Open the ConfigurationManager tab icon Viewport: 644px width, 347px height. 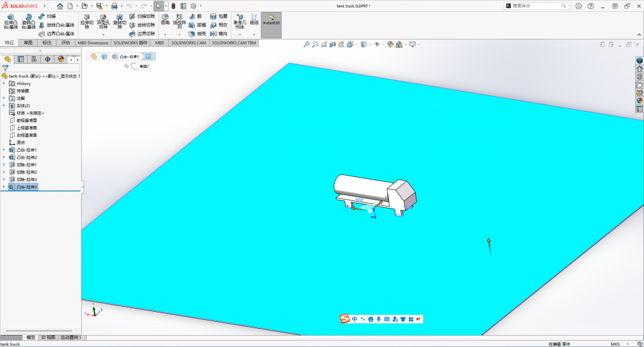34,59
